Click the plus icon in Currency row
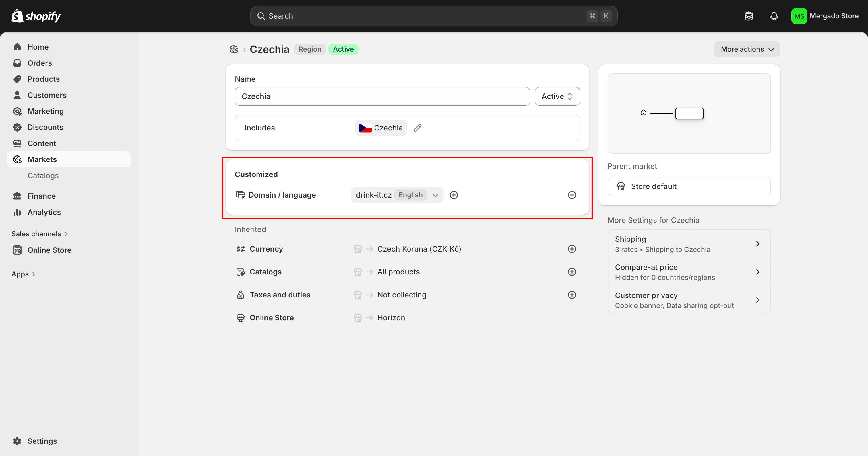Image resolution: width=868 pixels, height=456 pixels. click(571, 249)
